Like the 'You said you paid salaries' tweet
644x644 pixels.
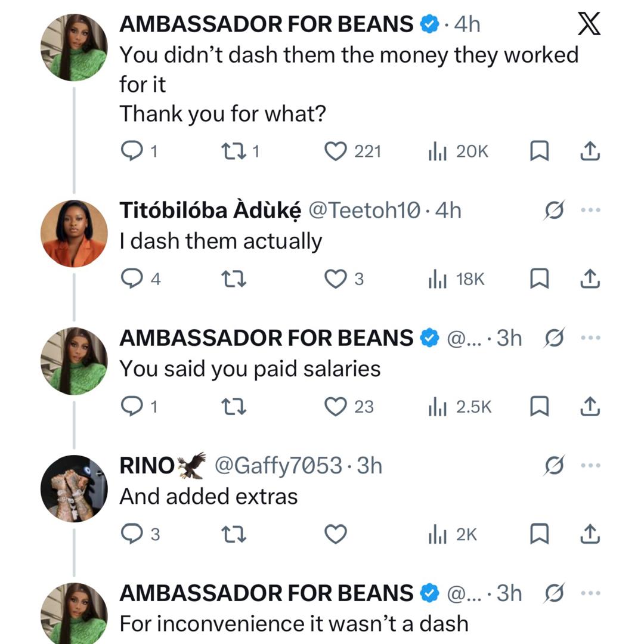[337, 406]
